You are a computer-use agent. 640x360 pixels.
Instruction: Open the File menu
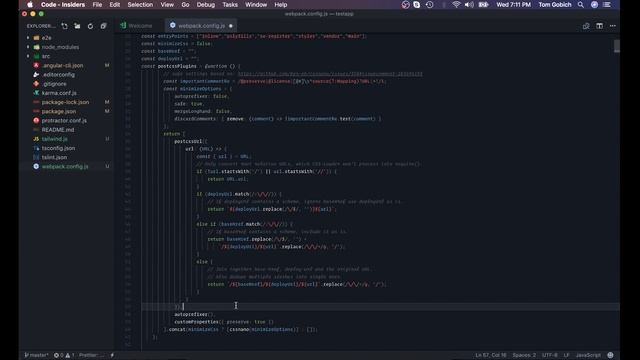(97, 5)
